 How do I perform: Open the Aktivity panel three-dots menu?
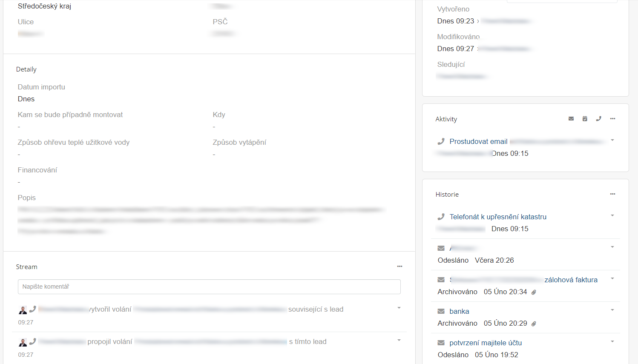click(612, 119)
